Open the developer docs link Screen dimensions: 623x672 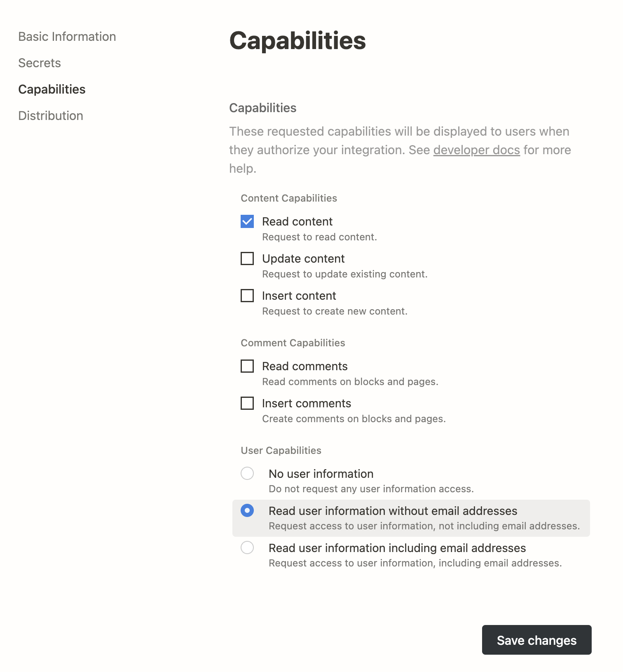pos(476,150)
